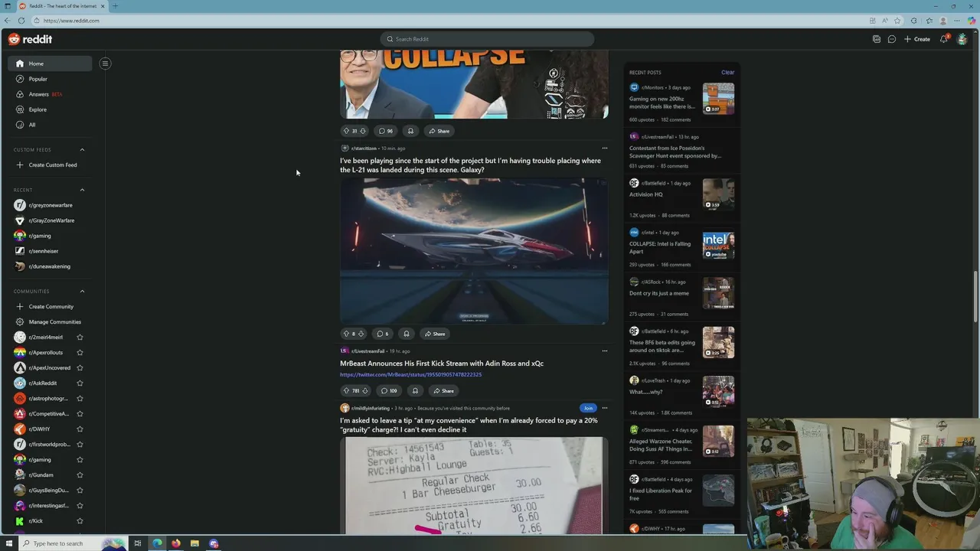Favorite the r/DiWHY community
The image size is (980, 551).
pos(80,429)
